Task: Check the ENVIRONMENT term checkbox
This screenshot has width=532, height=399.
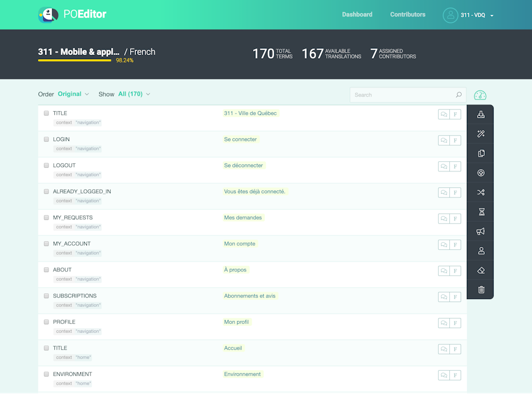Action: pyautogui.click(x=47, y=374)
